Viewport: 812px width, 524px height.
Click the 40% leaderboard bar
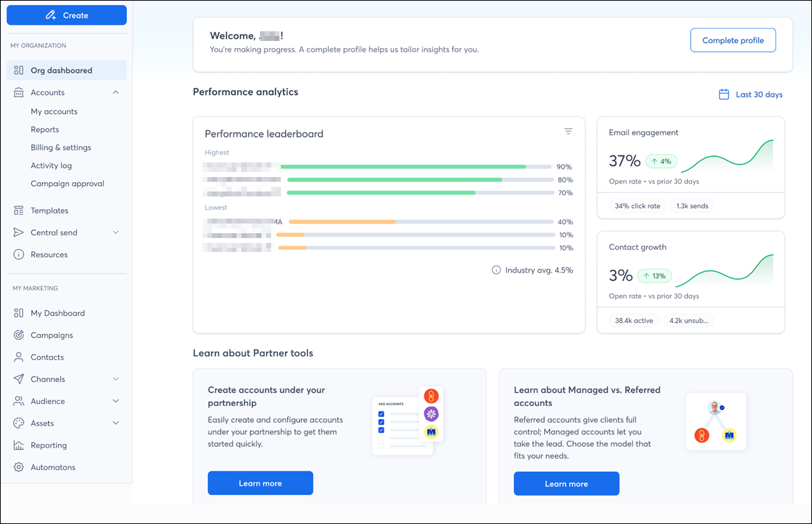422,222
